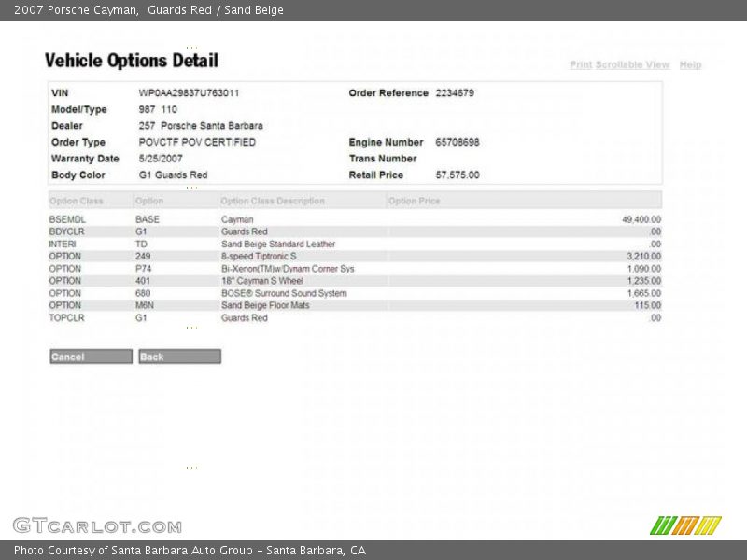Click the body color G1 Guards Red value
The width and height of the screenshot is (747, 560).
point(173,175)
